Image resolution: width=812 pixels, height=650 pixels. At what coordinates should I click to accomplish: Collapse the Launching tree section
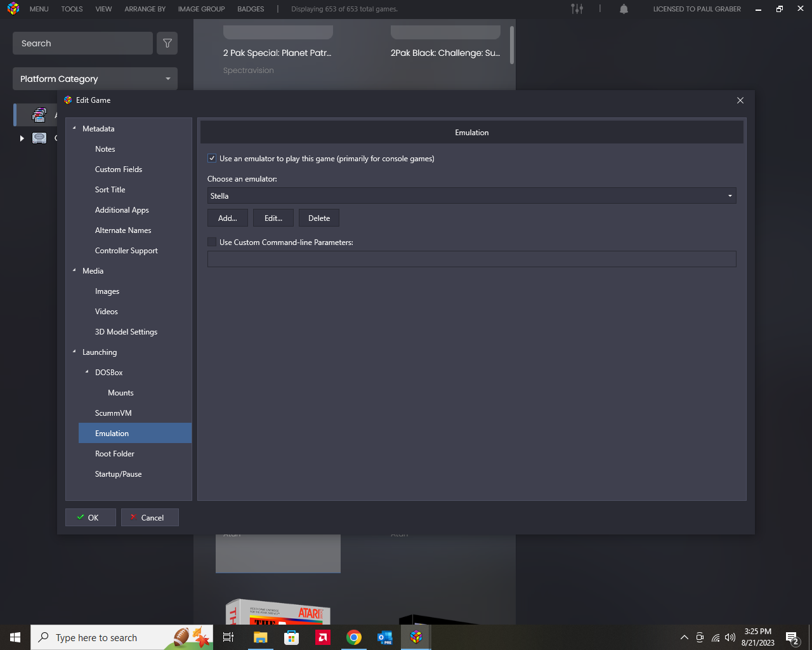click(74, 352)
